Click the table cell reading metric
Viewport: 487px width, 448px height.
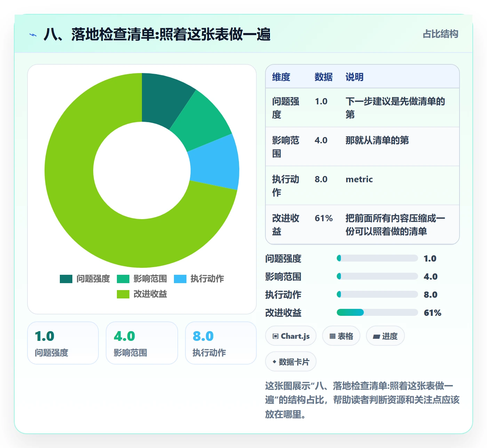coord(359,179)
